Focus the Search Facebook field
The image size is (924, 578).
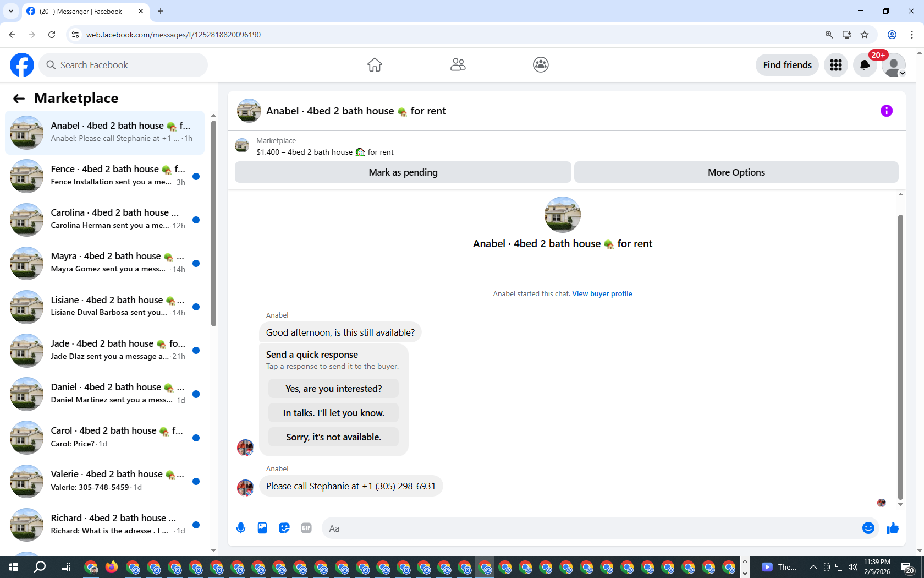123,65
